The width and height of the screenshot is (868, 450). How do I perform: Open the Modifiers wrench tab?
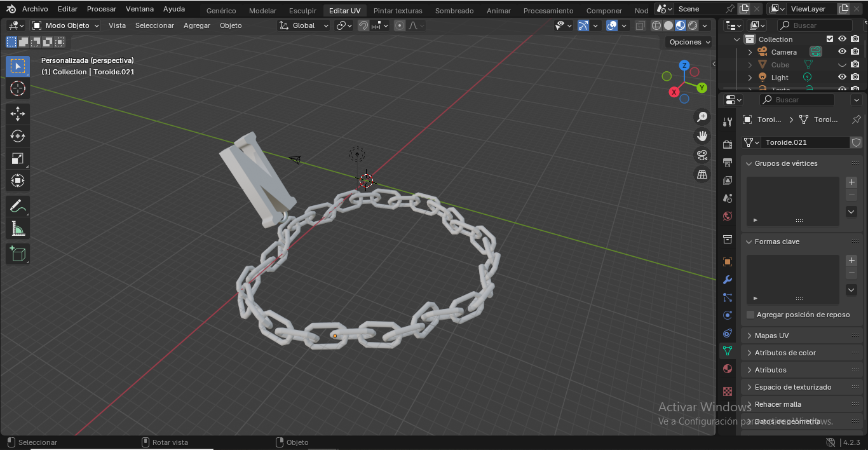point(728,280)
